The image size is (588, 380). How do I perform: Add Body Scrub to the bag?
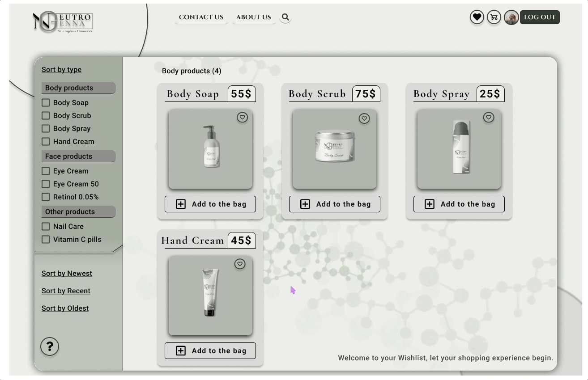click(x=335, y=204)
